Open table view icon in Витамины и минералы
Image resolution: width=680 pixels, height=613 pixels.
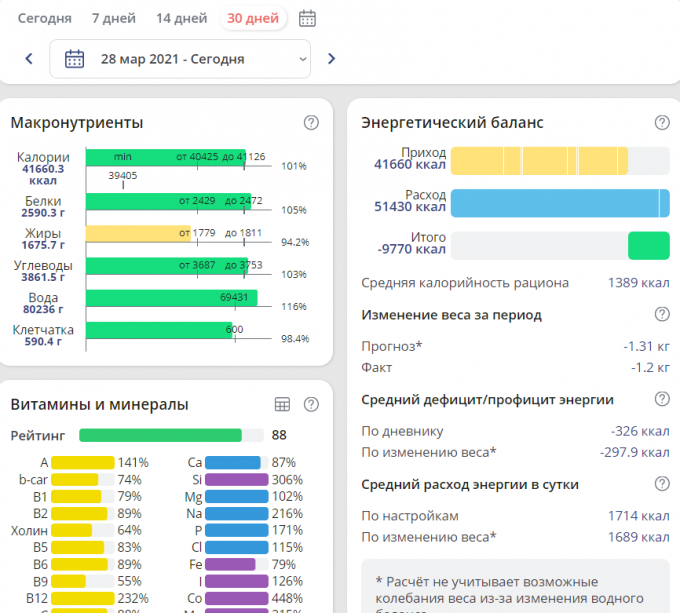pyautogui.click(x=283, y=405)
